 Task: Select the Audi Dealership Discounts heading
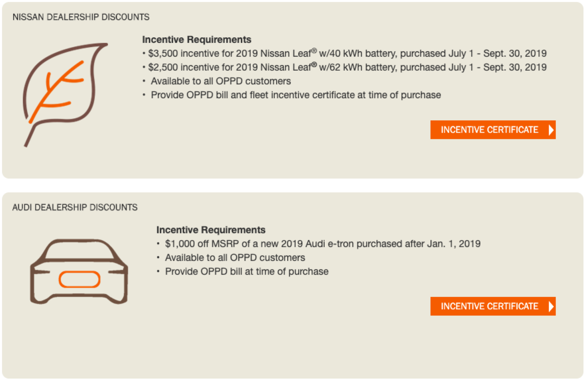pos(75,207)
